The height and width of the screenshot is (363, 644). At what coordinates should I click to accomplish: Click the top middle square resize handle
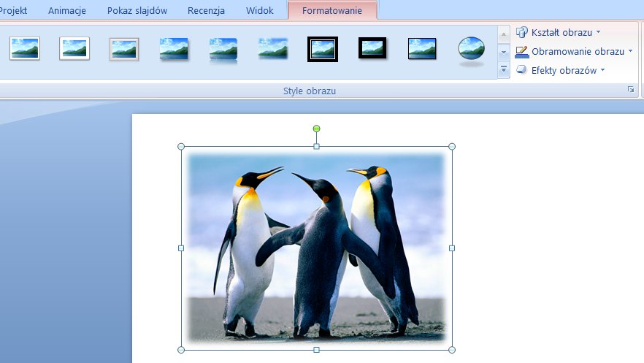click(x=316, y=147)
